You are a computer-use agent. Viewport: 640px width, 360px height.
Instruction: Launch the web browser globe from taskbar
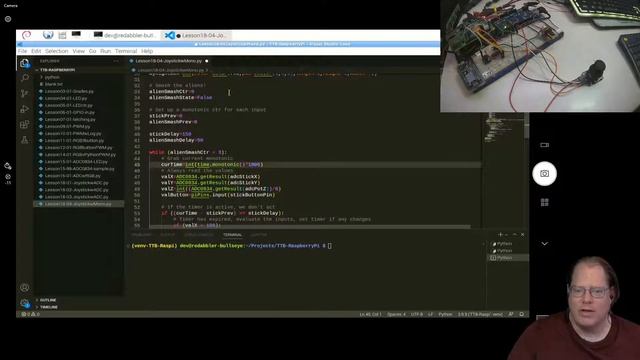[x=48, y=35]
